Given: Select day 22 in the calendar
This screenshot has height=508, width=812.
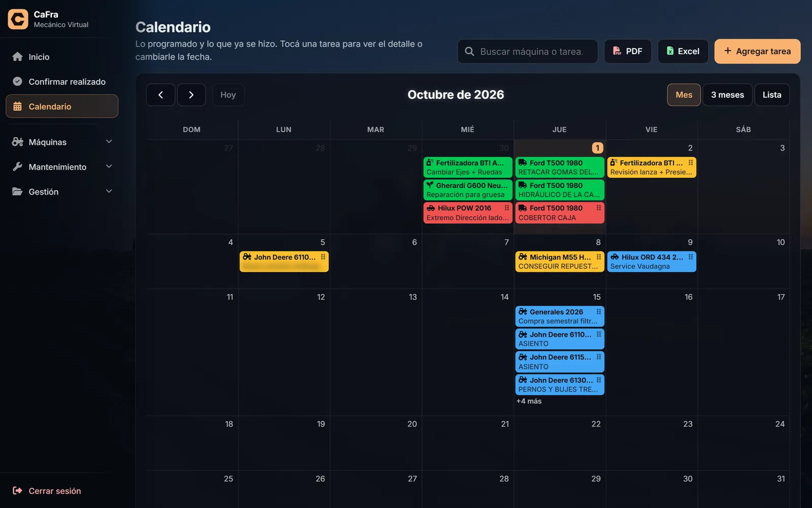Looking at the screenshot, I should [x=560, y=443].
